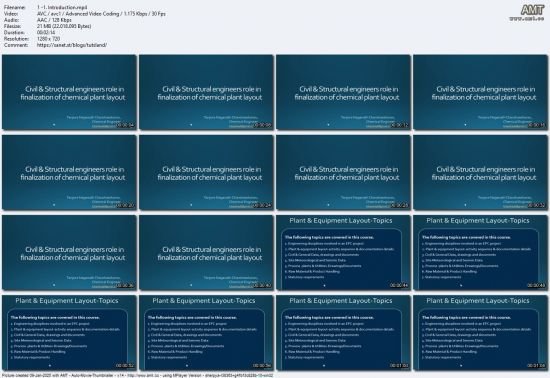The image size is (550, 378).
Task: Choose the Topics slide frame at 00:01:00
Action: click(x=343, y=333)
